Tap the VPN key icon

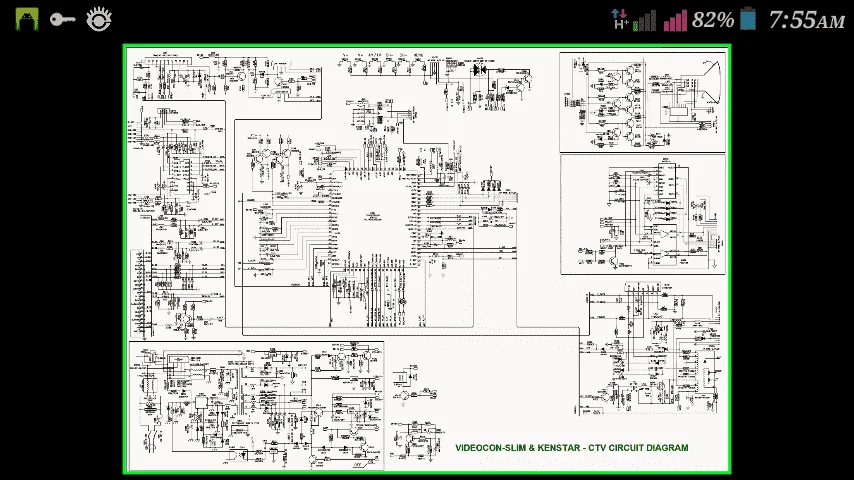coord(63,20)
